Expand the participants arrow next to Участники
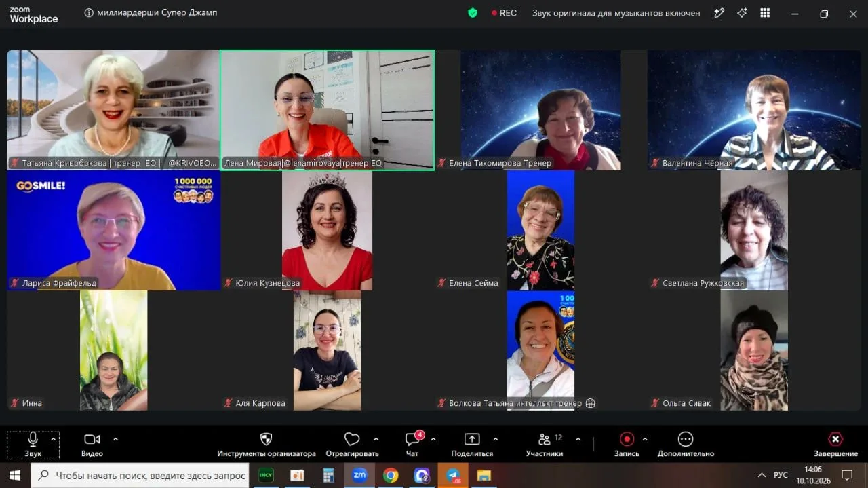868x488 pixels. click(x=578, y=439)
